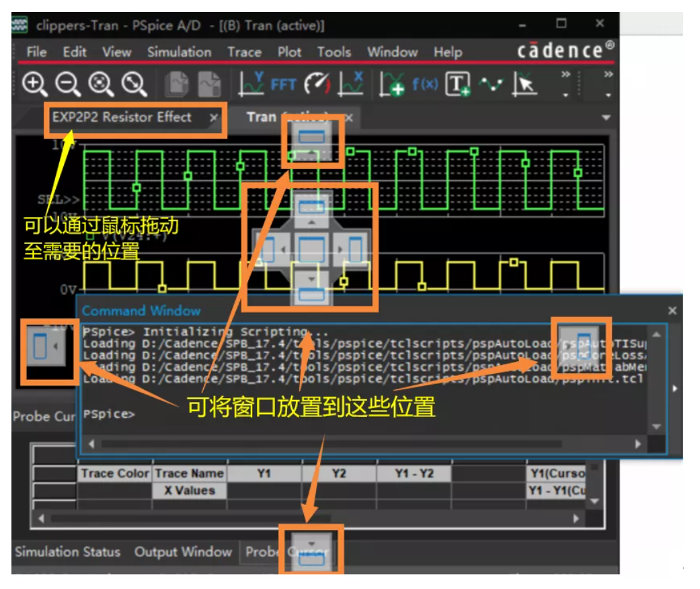
Task: Open the File menu
Action: (36, 52)
